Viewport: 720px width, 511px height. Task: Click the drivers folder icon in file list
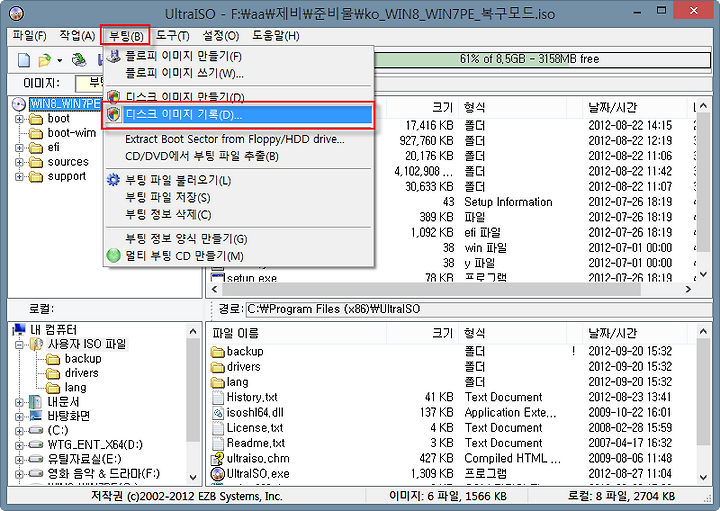point(218,367)
